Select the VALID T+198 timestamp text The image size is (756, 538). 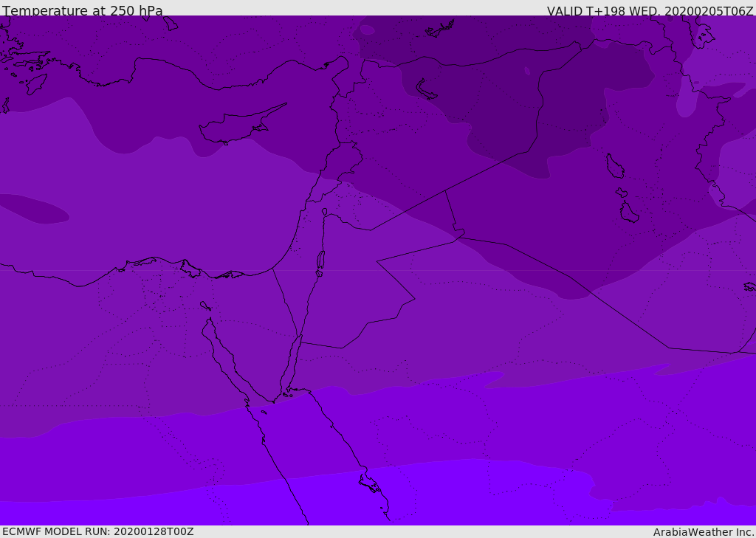(x=650, y=11)
